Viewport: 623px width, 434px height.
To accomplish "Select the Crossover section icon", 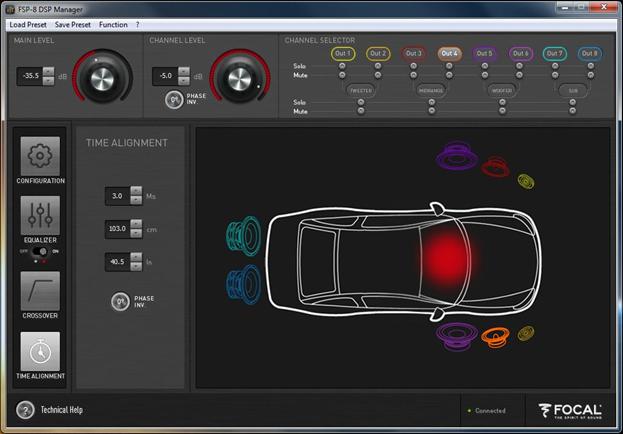I will [40, 291].
